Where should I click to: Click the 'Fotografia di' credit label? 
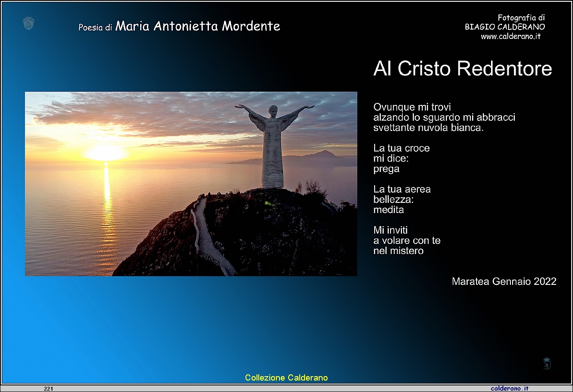521,18
